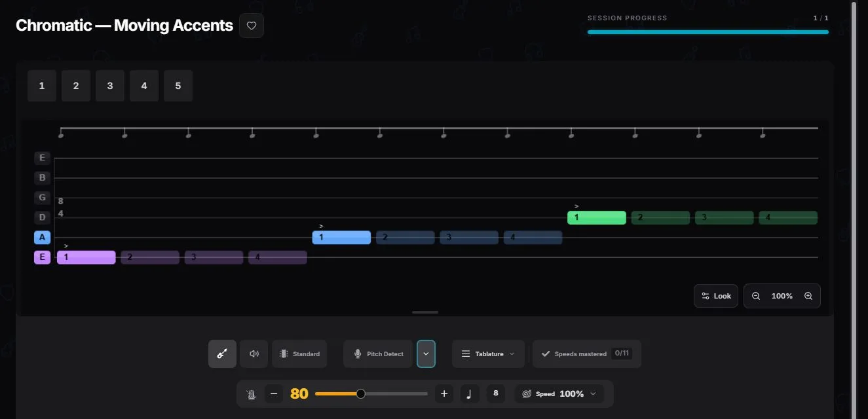Click the dim green note 4
Image resolution: width=868 pixels, height=419 pixels.
(788, 217)
